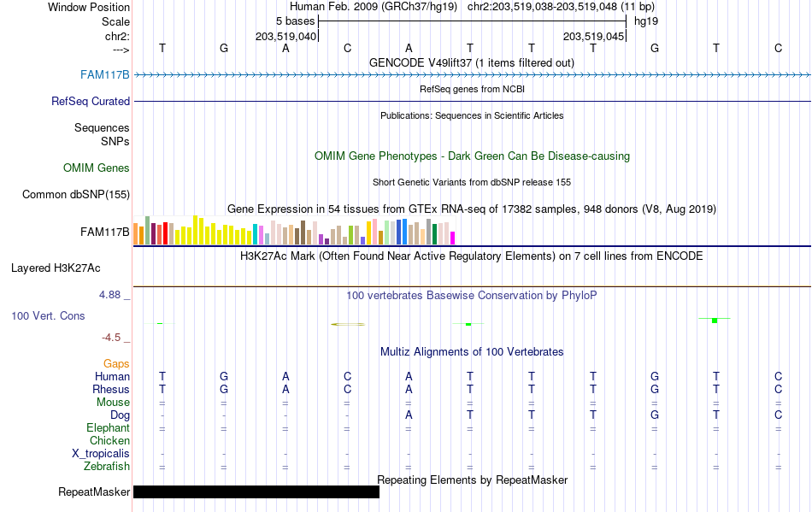This screenshot has width=812, height=512.
Task: Click the Human Feb. 2009 (GRCh37/hg19) header
Action: (374, 7)
